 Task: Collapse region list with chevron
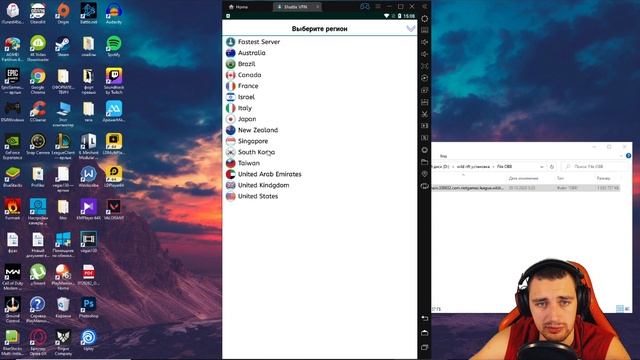pyautogui.click(x=411, y=29)
